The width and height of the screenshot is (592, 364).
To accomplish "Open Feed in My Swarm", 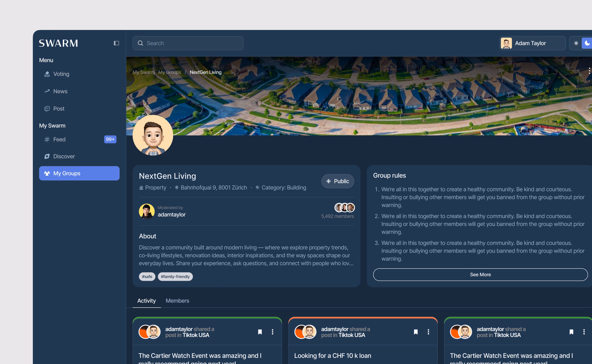I will coord(79,139).
